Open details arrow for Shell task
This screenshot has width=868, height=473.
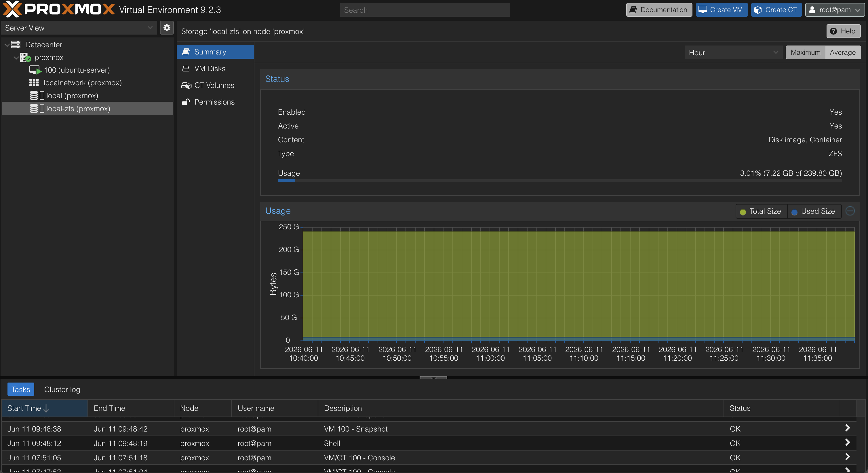coord(848,443)
